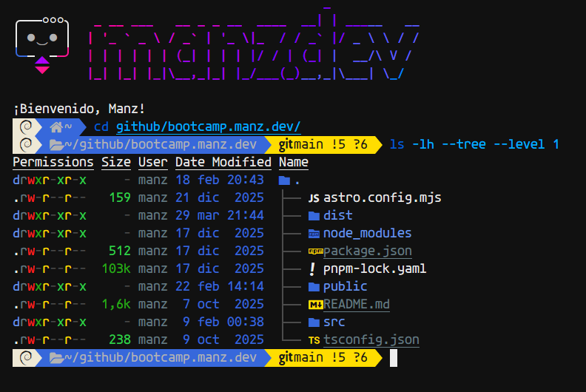
Task: Click the open folder icon in the bottom prompt path
Action: tap(56, 358)
